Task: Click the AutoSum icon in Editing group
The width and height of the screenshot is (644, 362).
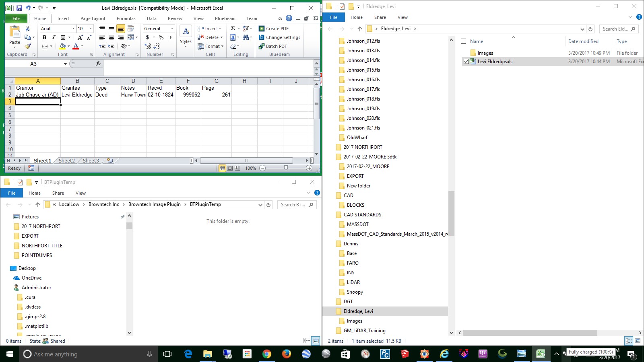Action: tap(233, 29)
